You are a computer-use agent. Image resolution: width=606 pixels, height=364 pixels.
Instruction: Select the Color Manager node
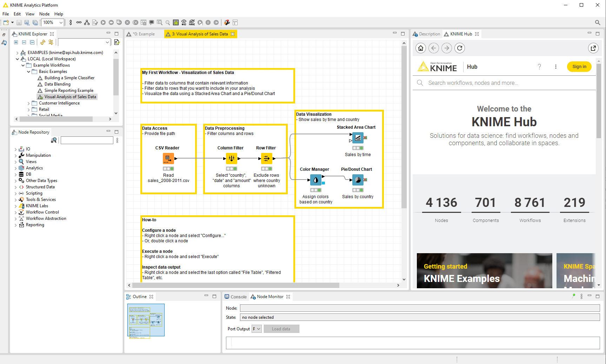(x=315, y=180)
